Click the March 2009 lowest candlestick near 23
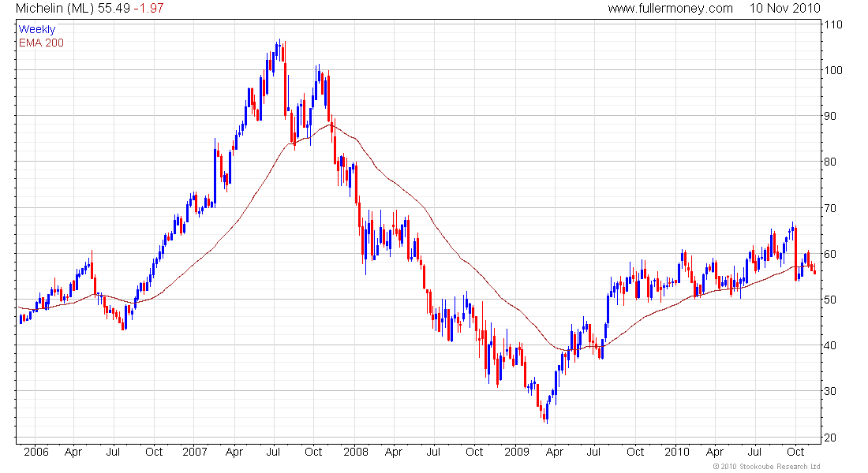 point(547,413)
